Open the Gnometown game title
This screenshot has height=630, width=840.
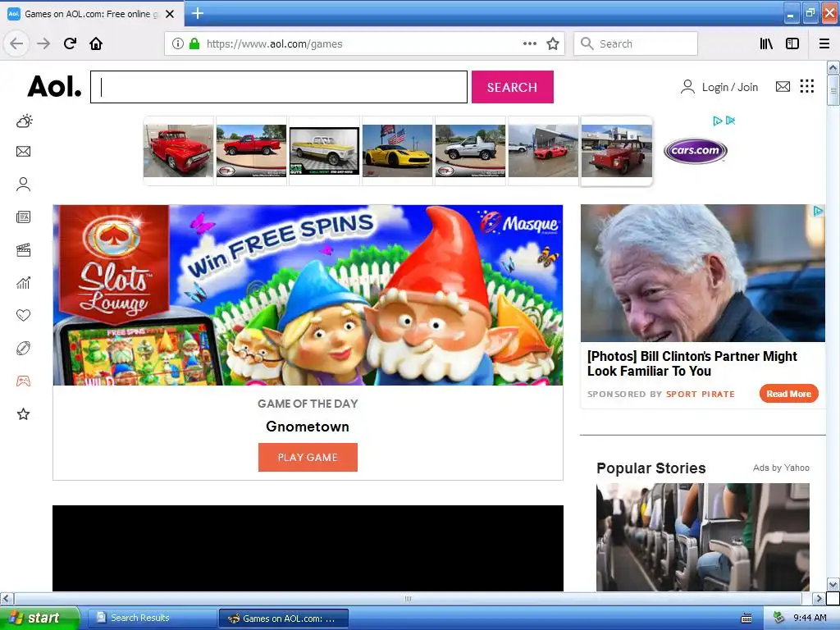(308, 427)
